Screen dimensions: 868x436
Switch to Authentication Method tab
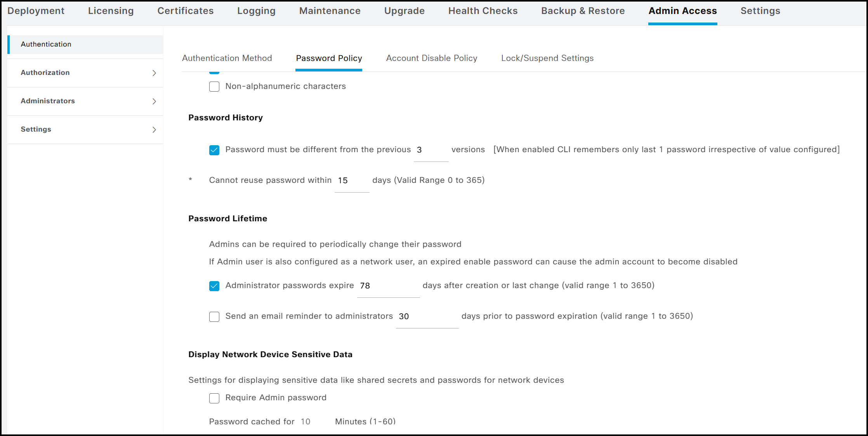coord(227,58)
